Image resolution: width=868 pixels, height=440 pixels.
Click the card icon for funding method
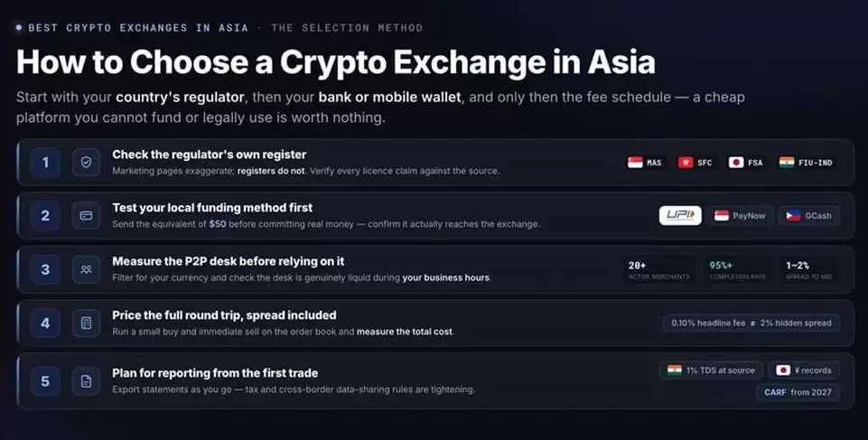[86, 215]
